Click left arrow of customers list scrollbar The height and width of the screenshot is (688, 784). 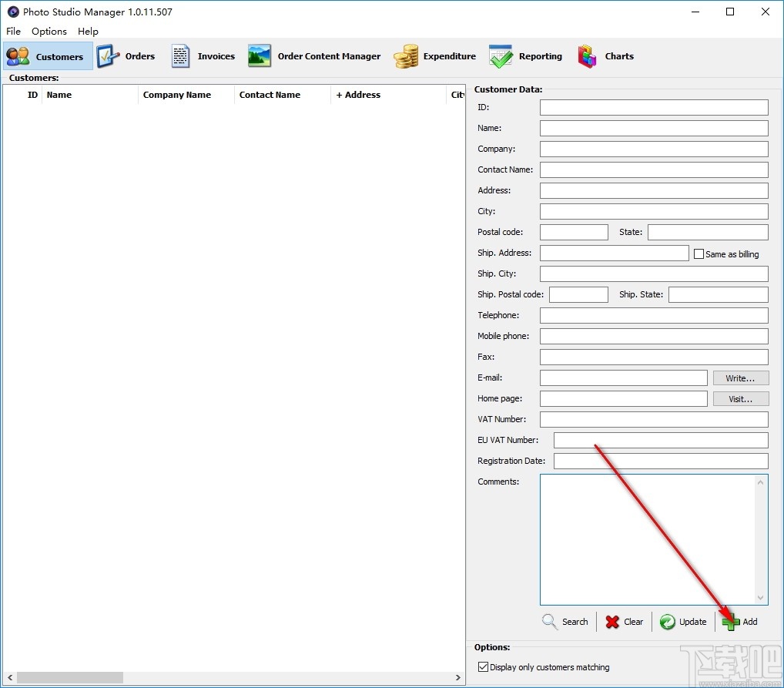10,677
